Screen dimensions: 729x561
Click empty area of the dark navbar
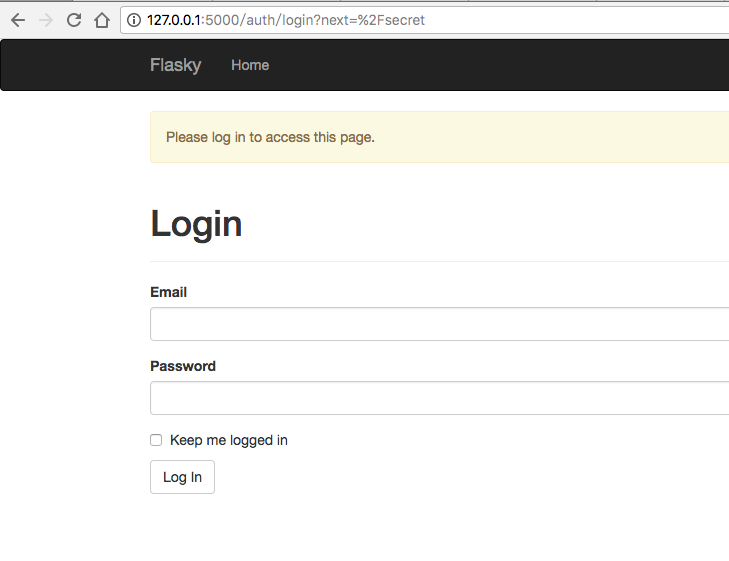[x=500, y=65]
